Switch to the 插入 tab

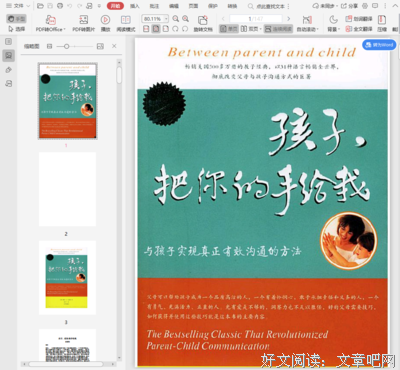135,6
